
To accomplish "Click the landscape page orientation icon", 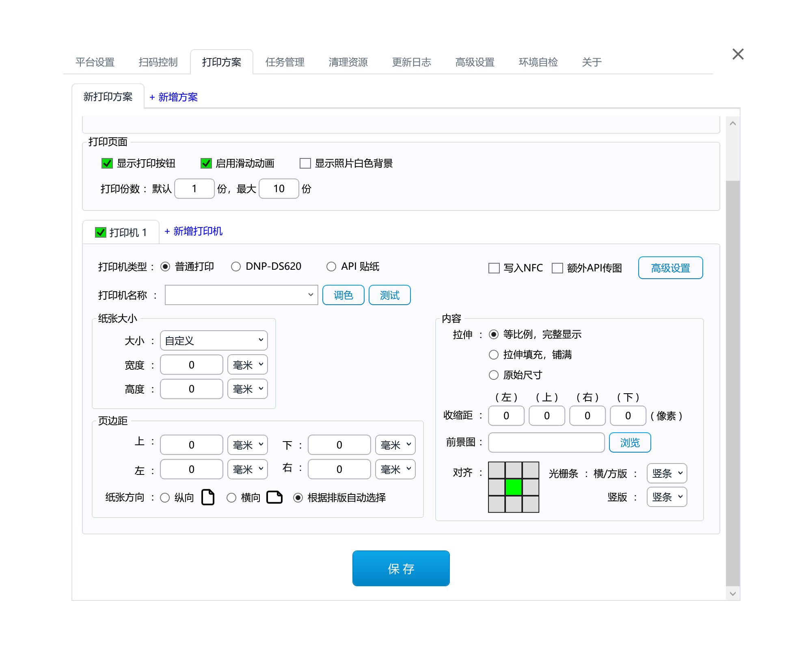I will [274, 497].
